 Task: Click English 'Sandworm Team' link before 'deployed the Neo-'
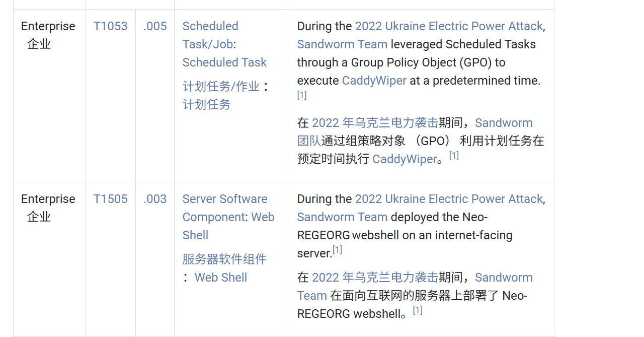[x=342, y=217]
